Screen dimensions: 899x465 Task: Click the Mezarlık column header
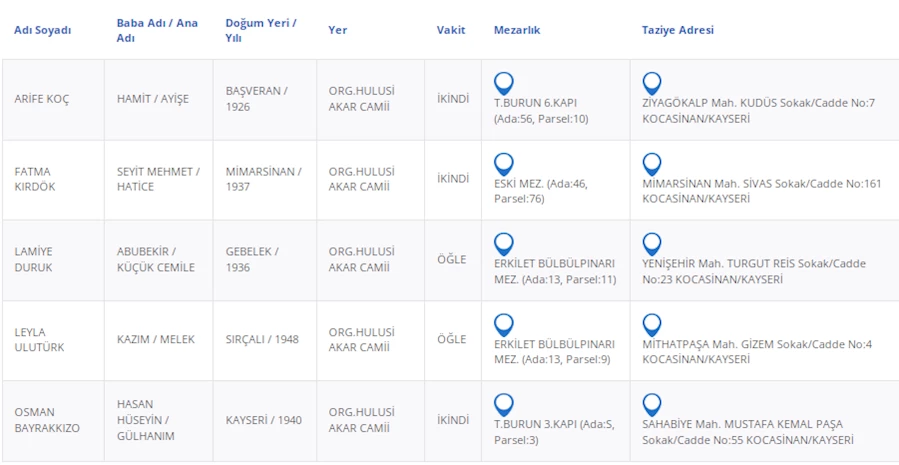click(517, 30)
